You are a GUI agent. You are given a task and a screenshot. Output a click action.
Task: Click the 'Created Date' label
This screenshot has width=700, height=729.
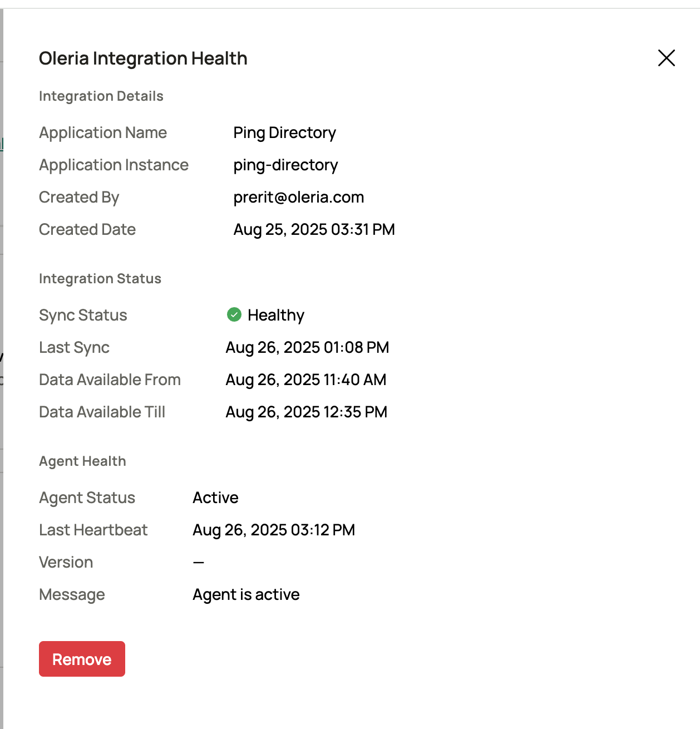pyautogui.click(x=87, y=229)
